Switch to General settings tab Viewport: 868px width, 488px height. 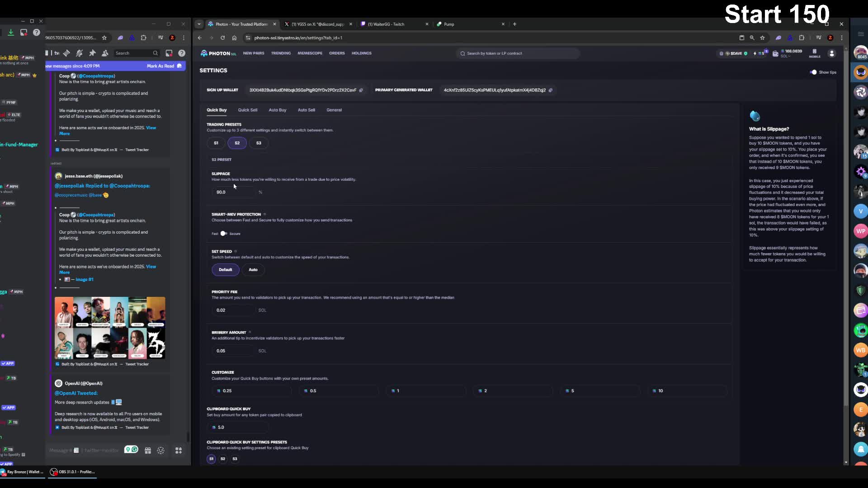coord(334,110)
